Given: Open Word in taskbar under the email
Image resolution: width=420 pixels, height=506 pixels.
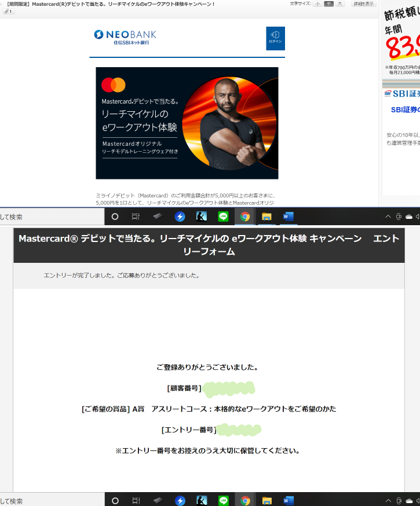Looking at the screenshot, I should 288,217.
